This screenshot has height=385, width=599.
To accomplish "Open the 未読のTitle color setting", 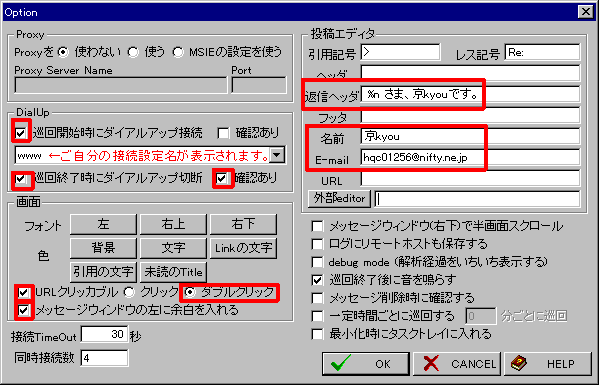I will (173, 272).
